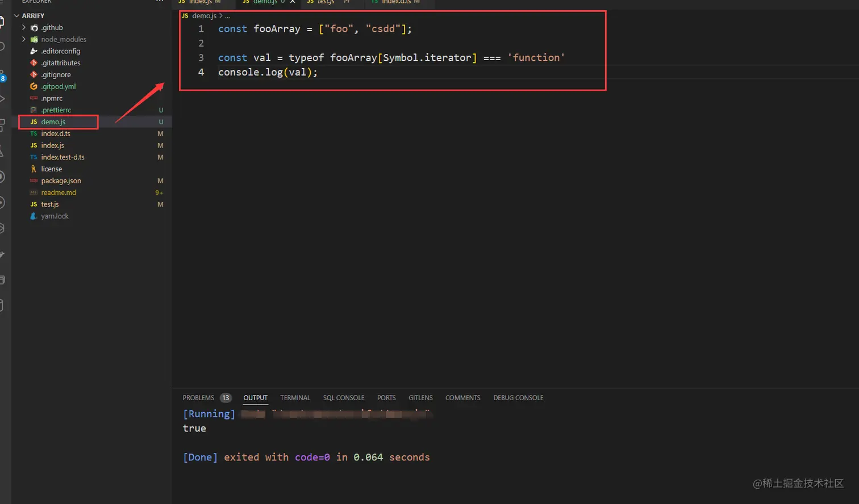859x504 pixels.
Task: Click the console.log(val) statement
Action: 268,73
